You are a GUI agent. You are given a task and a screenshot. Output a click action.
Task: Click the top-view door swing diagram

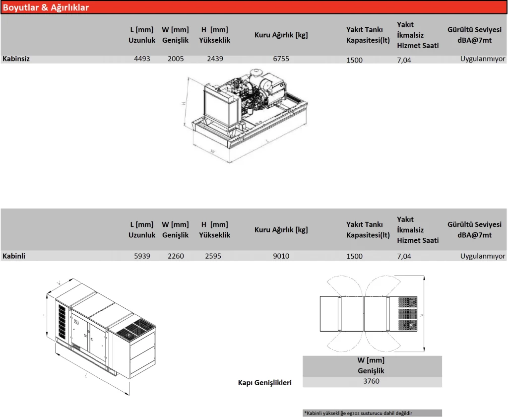372,314
